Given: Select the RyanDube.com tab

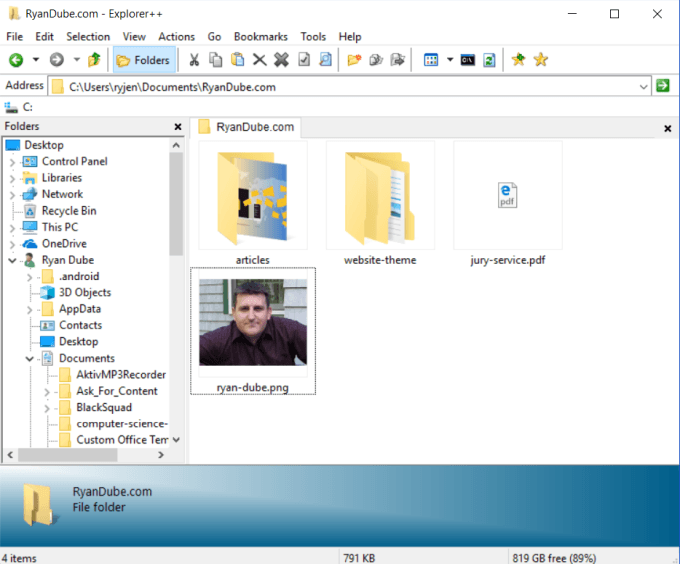Looking at the screenshot, I should pos(246,127).
